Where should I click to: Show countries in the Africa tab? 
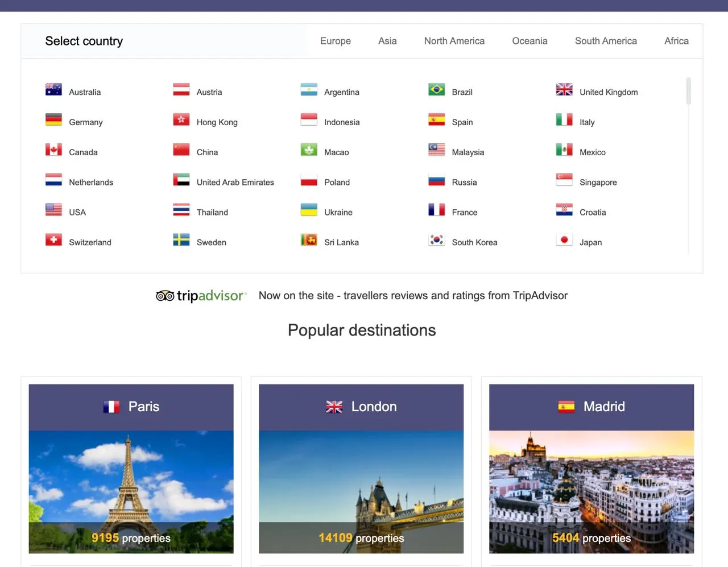pyautogui.click(x=676, y=41)
